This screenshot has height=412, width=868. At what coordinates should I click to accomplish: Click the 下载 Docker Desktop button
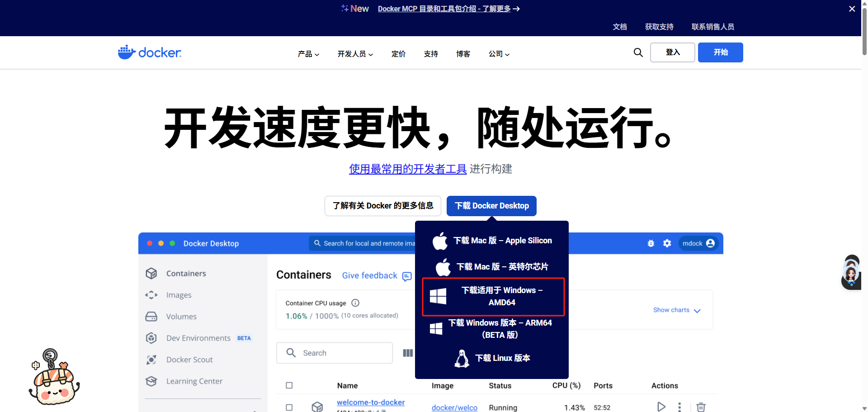(491, 206)
